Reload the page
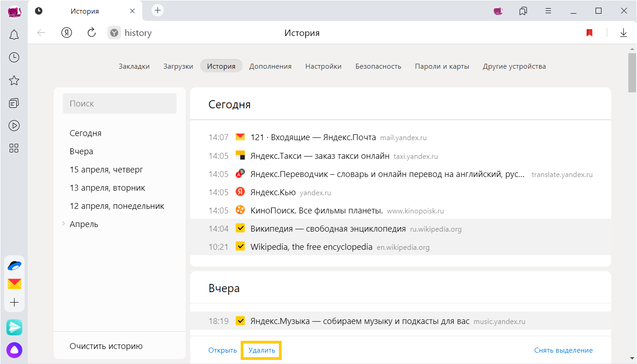Screen dimensions: 637x364 click(x=91, y=32)
